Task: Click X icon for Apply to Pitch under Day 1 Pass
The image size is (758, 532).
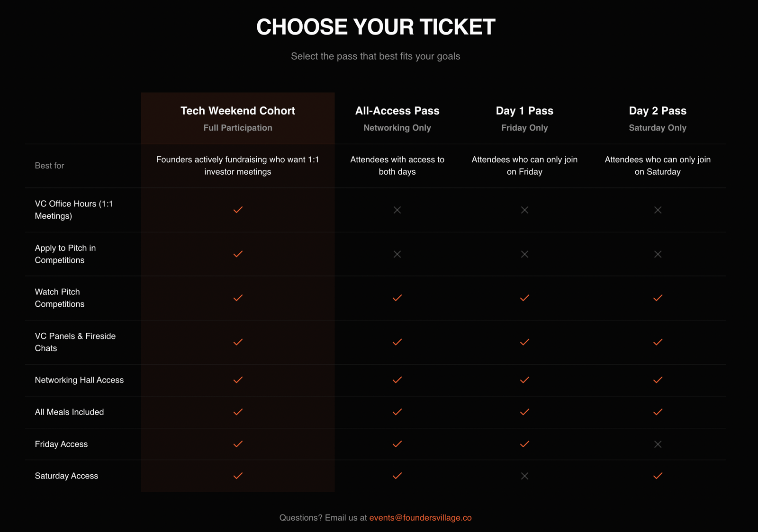Action: click(524, 254)
